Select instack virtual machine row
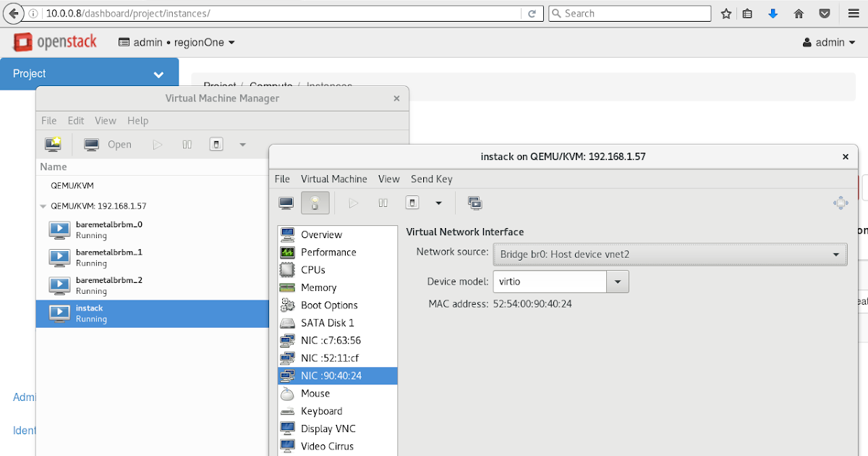 click(x=152, y=313)
